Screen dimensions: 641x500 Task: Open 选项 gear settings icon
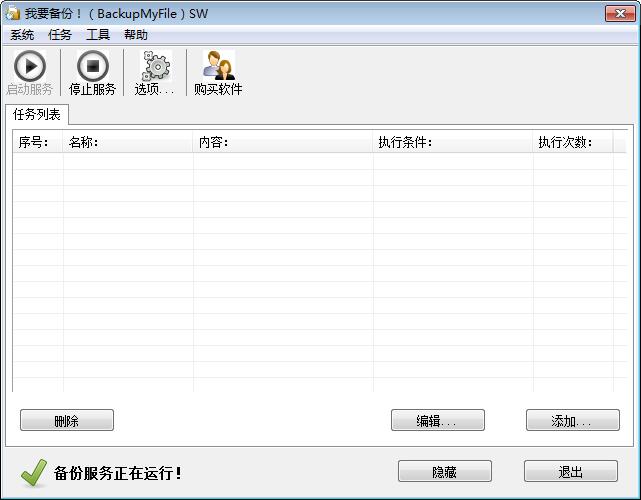coord(156,66)
